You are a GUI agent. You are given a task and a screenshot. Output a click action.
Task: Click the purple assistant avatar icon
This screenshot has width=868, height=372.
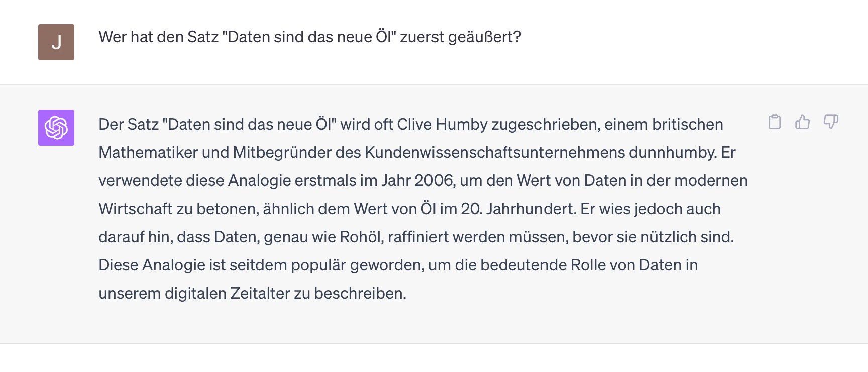tap(56, 128)
